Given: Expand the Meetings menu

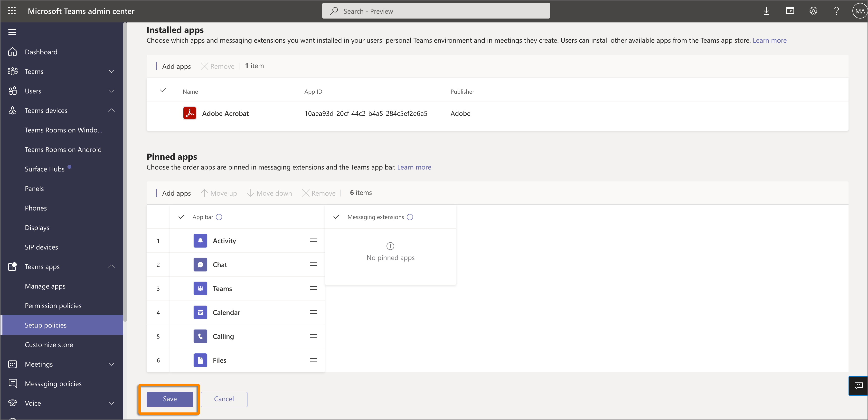Looking at the screenshot, I should (x=112, y=364).
